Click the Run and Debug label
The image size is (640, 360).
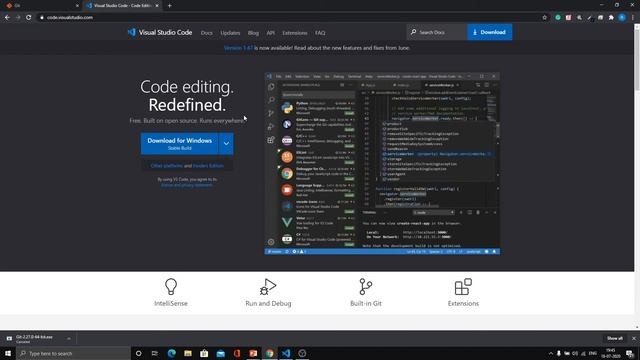tap(268, 303)
